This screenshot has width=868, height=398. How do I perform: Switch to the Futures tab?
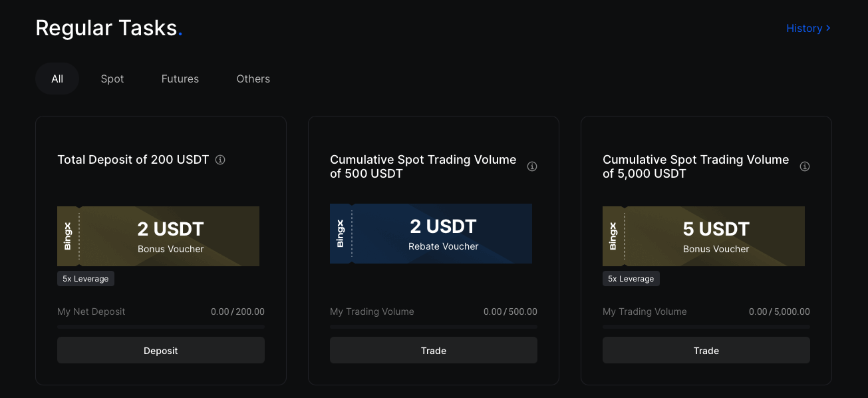click(x=180, y=79)
